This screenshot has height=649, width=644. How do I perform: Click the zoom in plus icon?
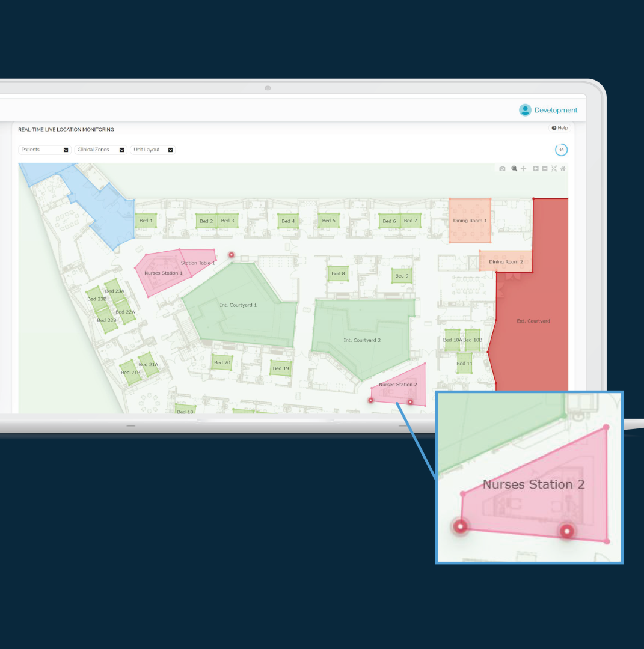tap(536, 169)
